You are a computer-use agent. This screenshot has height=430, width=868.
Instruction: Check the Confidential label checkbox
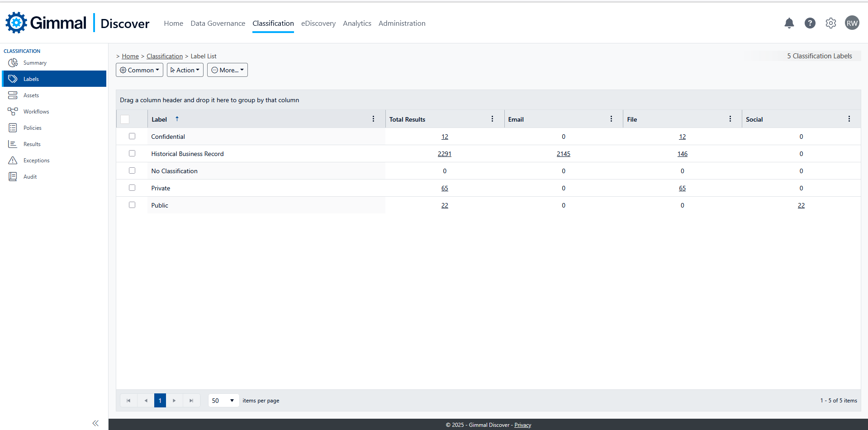coord(132,136)
